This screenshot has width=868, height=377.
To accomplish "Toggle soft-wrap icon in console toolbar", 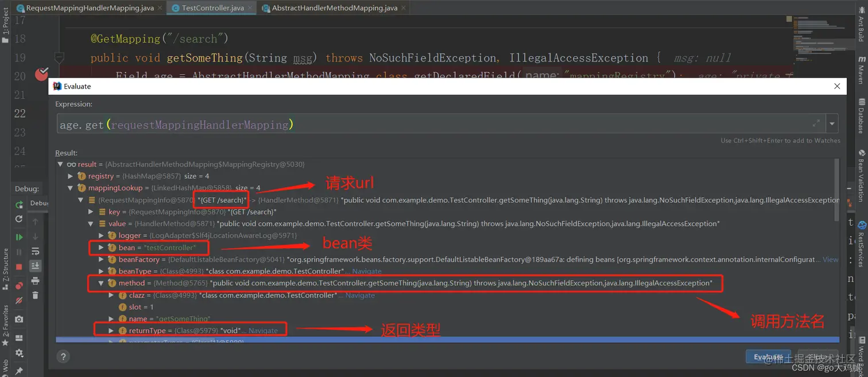I will [x=35, y=251].
